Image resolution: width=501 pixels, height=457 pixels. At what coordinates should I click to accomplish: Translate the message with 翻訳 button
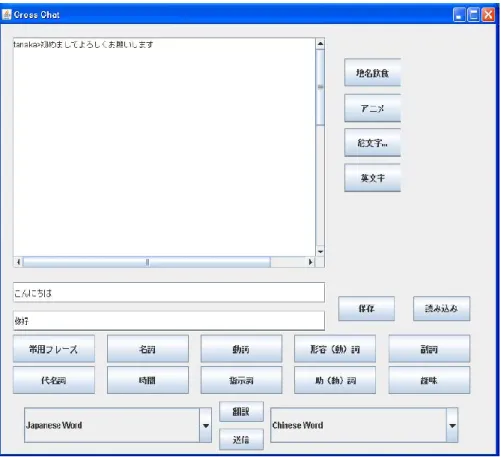tap(241, 412)
